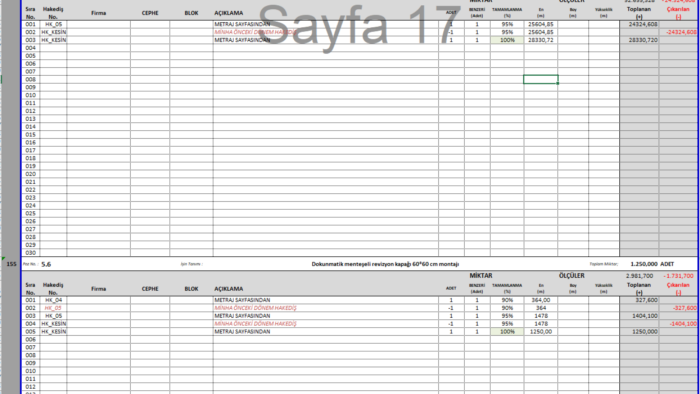700x394 pixels.
Task: Click the 364,00 cell in lower row 001
Action: tap(541, 300)
